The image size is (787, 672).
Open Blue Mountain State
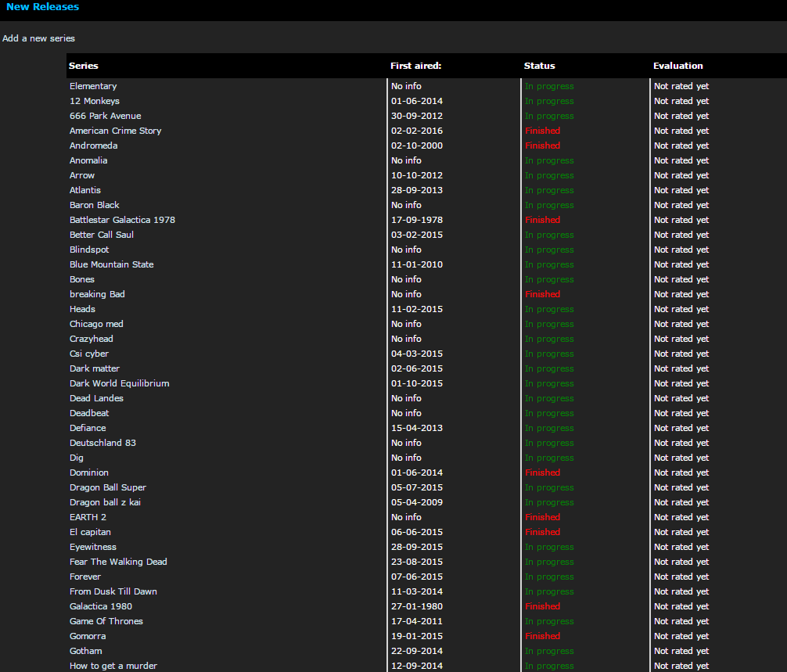[111, 264]
